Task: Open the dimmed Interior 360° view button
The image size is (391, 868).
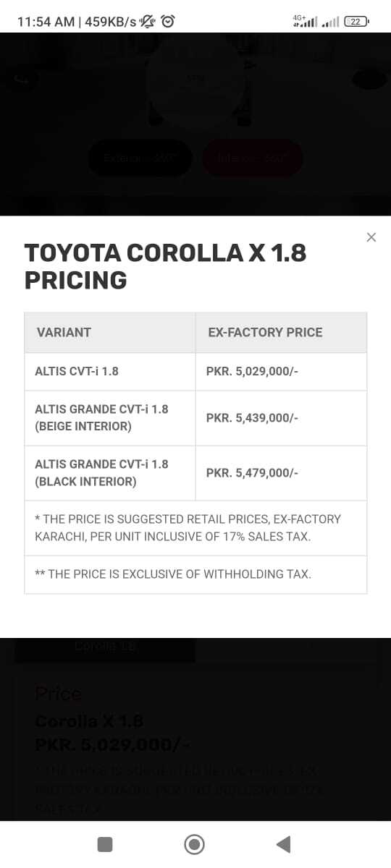Action: click(x=252, y=158)
